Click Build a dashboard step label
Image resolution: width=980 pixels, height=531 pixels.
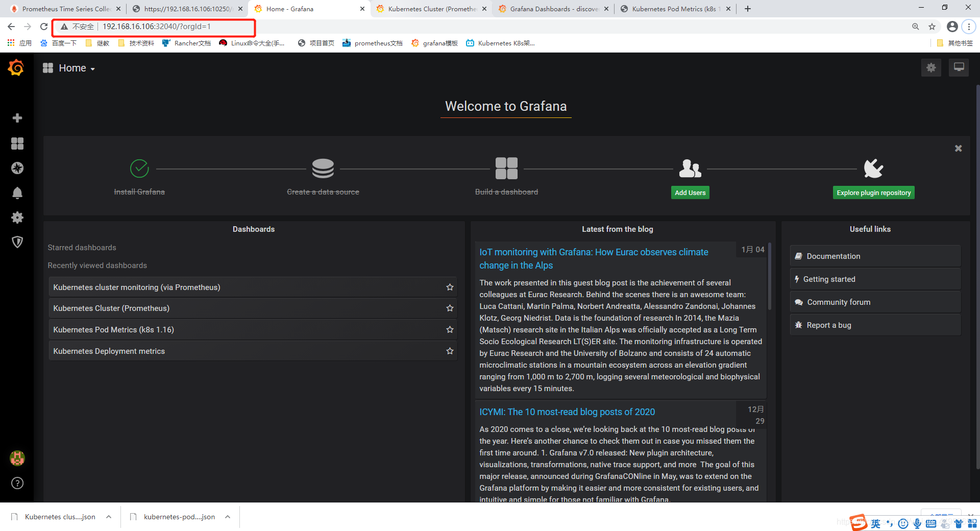point(506,192)
